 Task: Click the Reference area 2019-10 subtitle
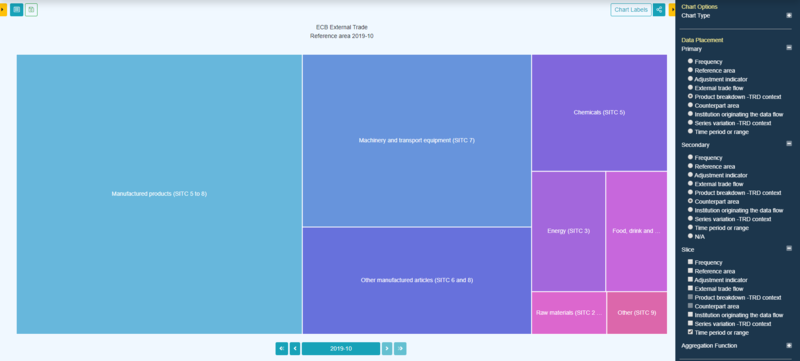tap(342, 36)
